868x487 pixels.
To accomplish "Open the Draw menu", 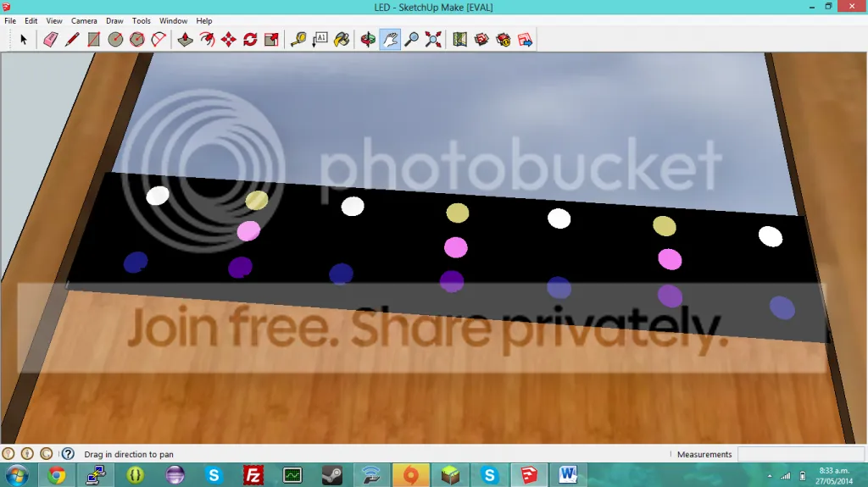I will [114, 20].
